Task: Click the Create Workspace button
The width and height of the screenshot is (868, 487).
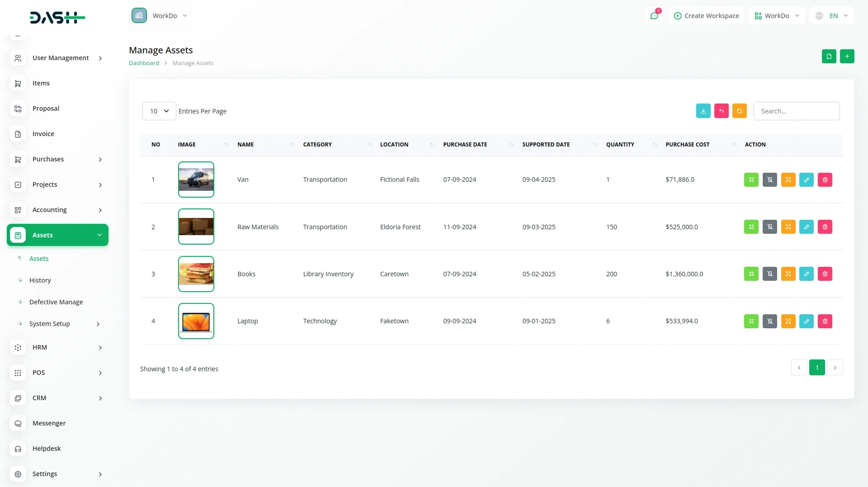Action: pyautogui.click(x=706, y=16)
